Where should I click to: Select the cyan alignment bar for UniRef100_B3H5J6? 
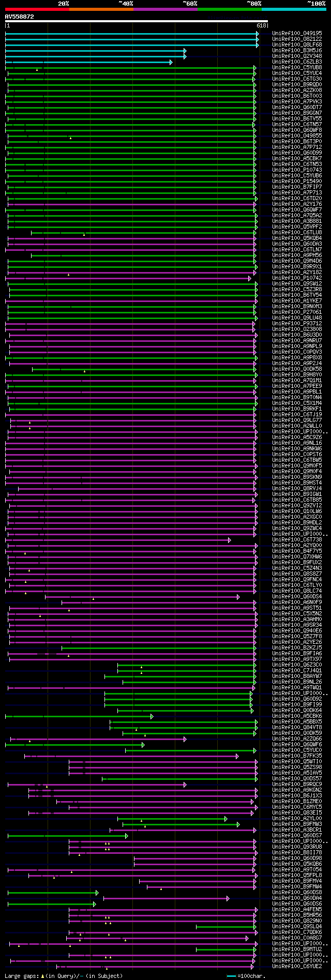point(96,51)
